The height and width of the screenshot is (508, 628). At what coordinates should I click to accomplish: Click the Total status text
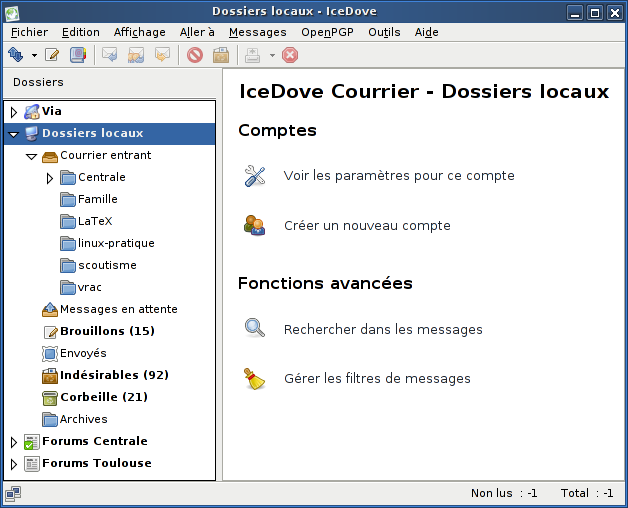click(587, 493)
